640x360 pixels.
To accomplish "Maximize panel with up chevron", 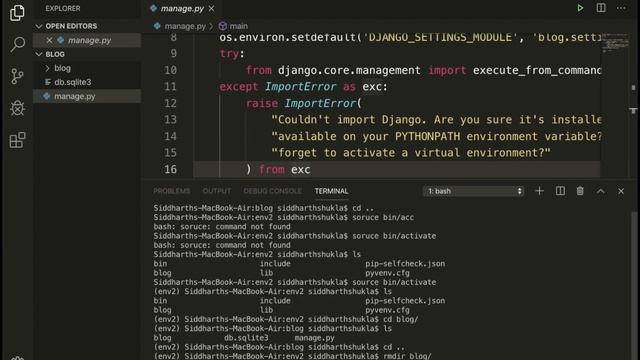I will 600,191.
